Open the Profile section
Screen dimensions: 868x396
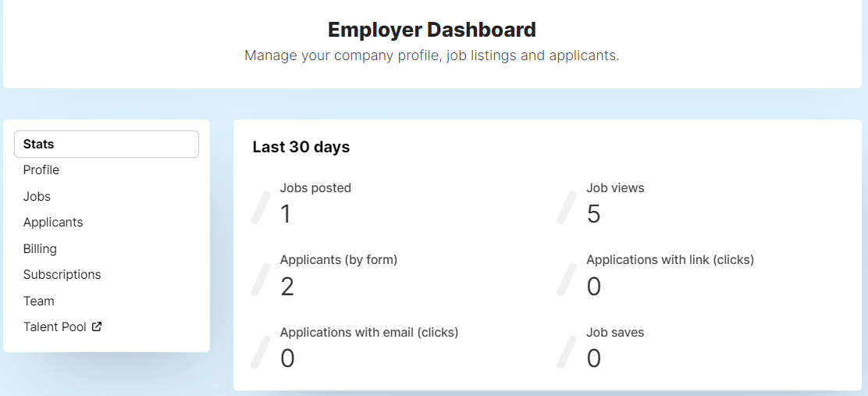41,170
